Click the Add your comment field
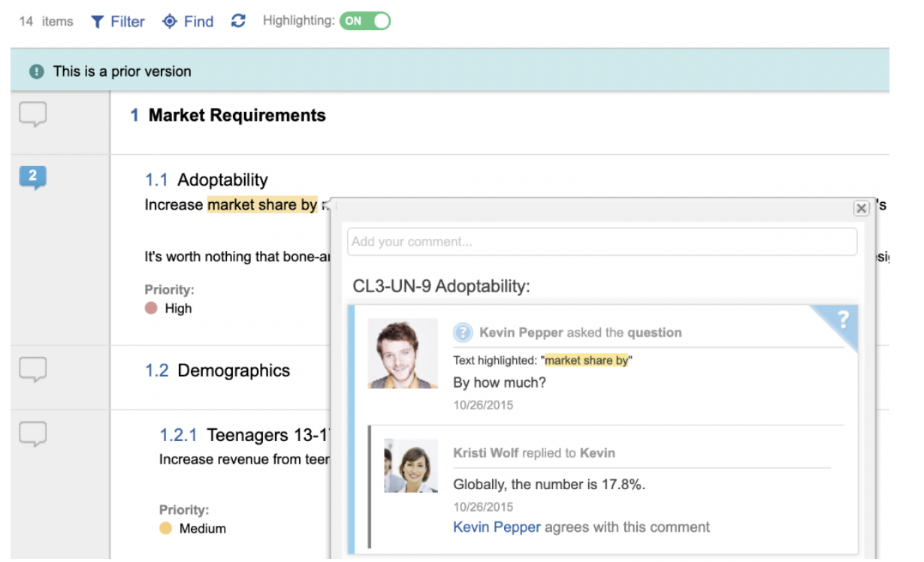 coord(601,242)
